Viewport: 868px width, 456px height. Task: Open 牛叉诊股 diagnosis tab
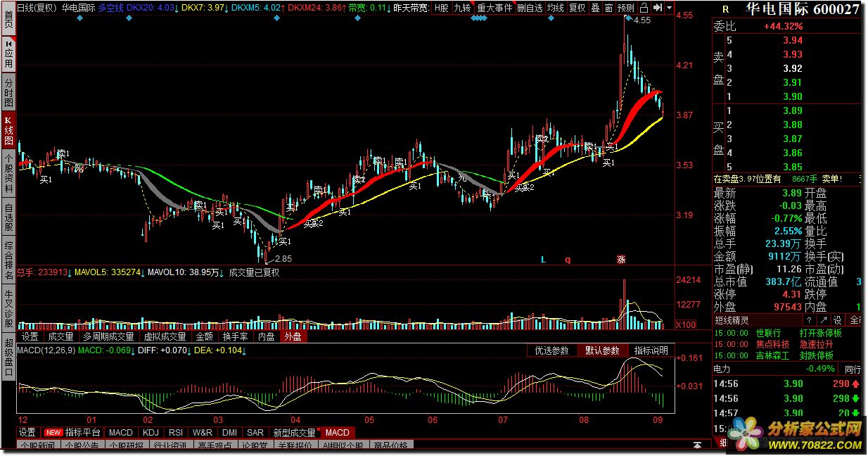click(x=8, y=310)
